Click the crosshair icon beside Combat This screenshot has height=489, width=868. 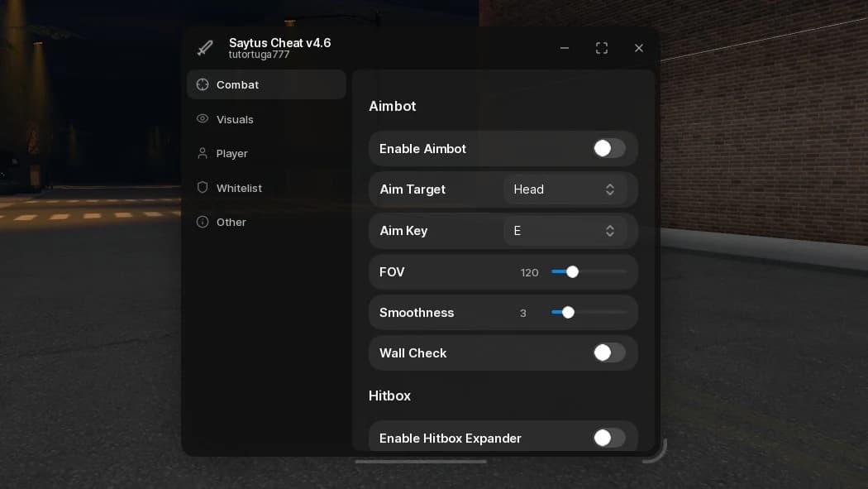click(203, 84)
